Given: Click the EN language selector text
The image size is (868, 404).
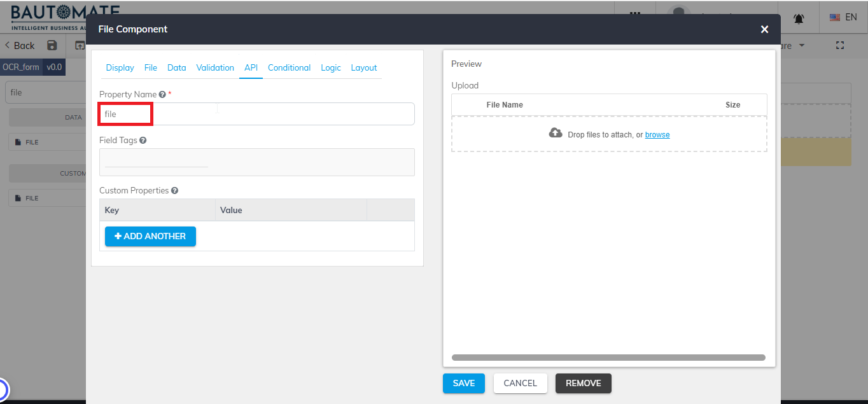Looking at the screenshot, I should (851, 18).
